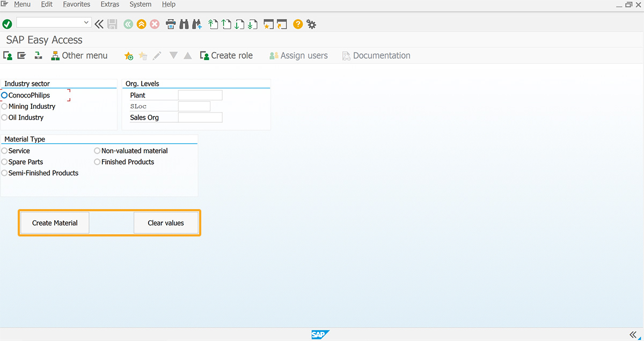
Task: Click the Clear values button
Action: (166, 223)
